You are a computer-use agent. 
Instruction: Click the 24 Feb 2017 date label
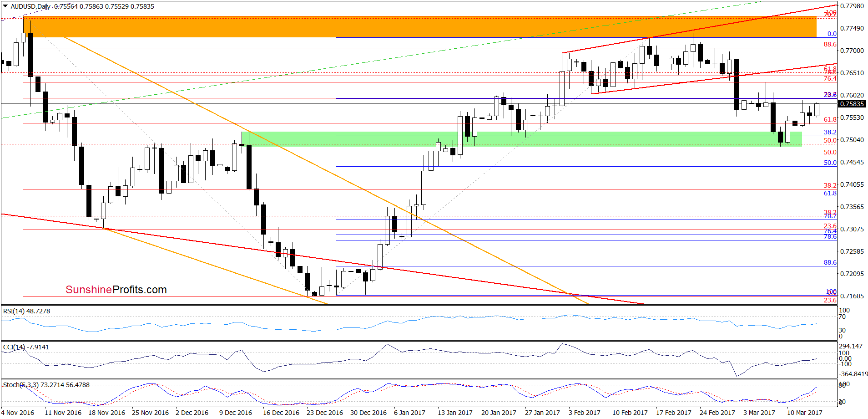pyautogui.click(x=717, y=413)
